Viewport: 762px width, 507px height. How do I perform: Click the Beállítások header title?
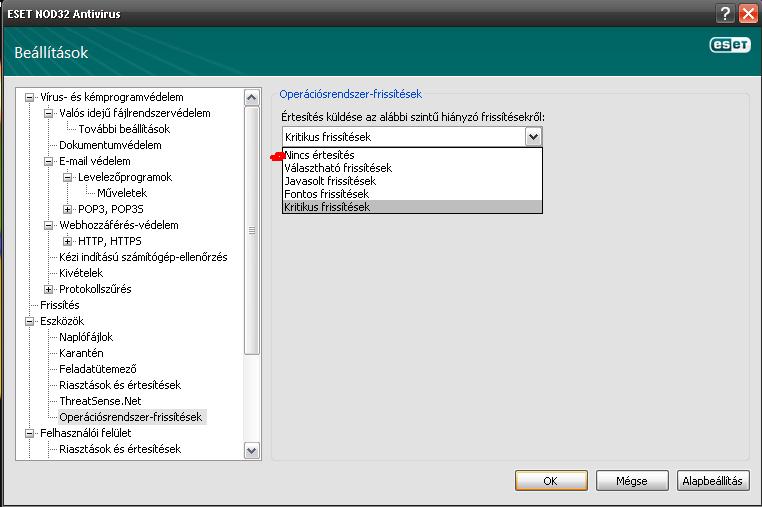pyautogui.click(x=51, y=52)
